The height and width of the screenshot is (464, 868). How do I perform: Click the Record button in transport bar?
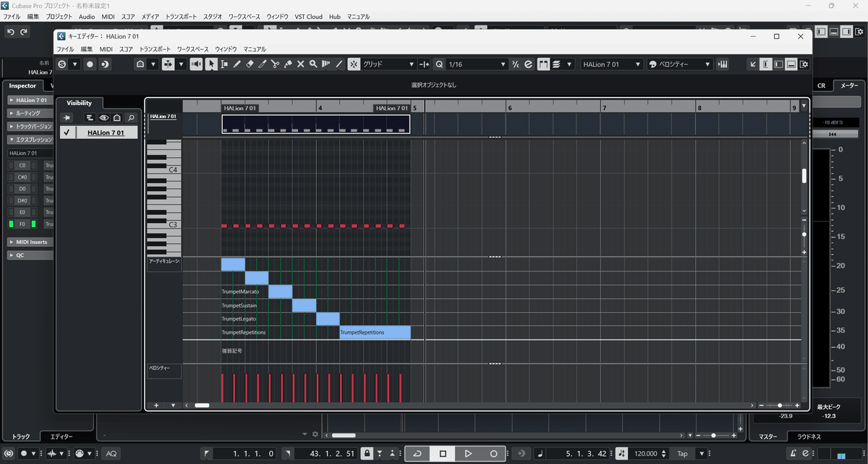click(493, 453)
